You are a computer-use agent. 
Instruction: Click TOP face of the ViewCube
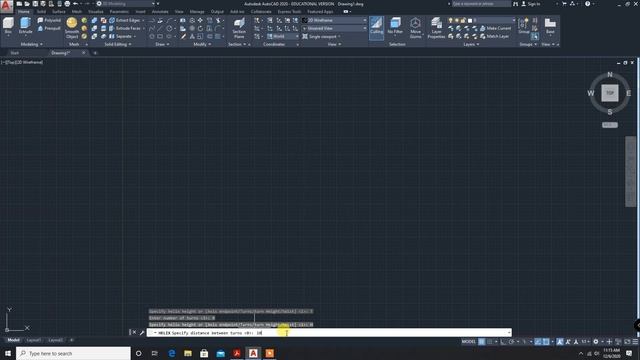[610, 93]
